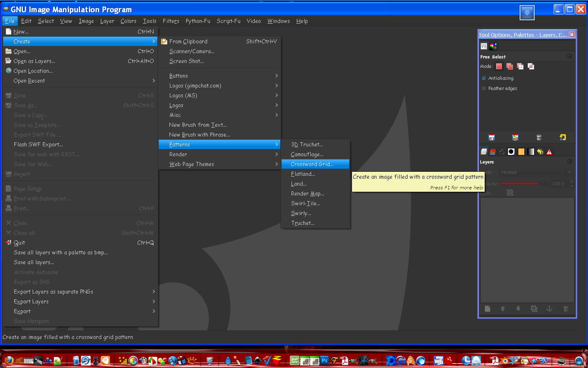Close the Tool Options dock window
Screen dimensions: 588x368
click(x=572, y=35)
